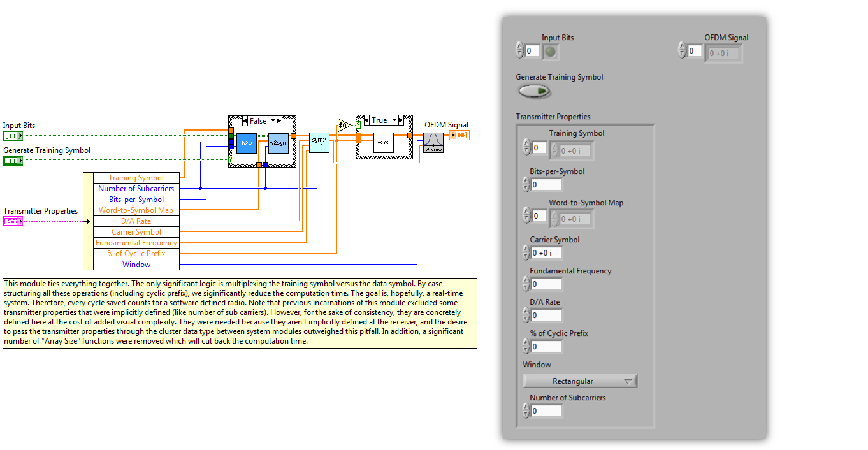This screenshot has width=868, height=450.
Task: Click the Transmitter Properties front panel label
Action: click(553, 117)
